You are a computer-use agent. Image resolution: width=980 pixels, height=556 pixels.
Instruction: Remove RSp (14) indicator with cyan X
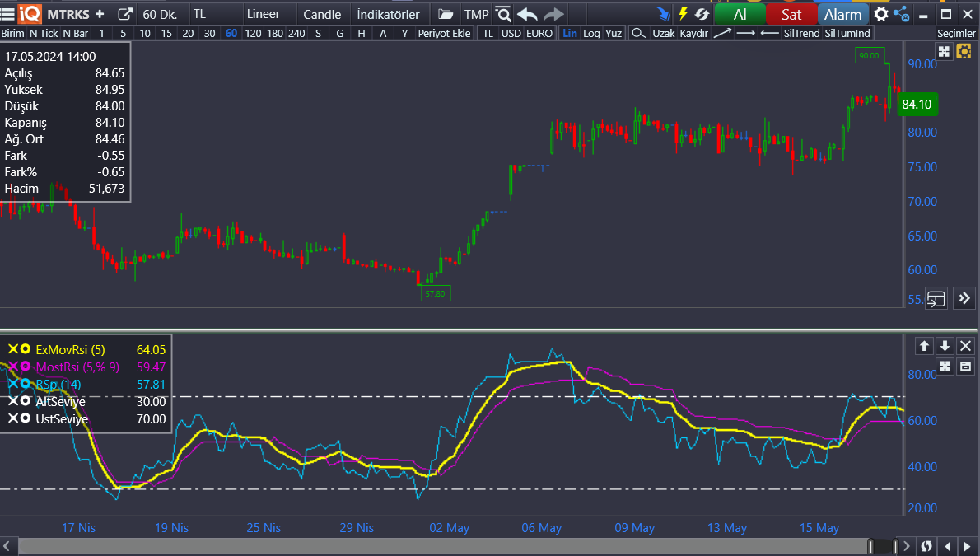pos(12,384)
